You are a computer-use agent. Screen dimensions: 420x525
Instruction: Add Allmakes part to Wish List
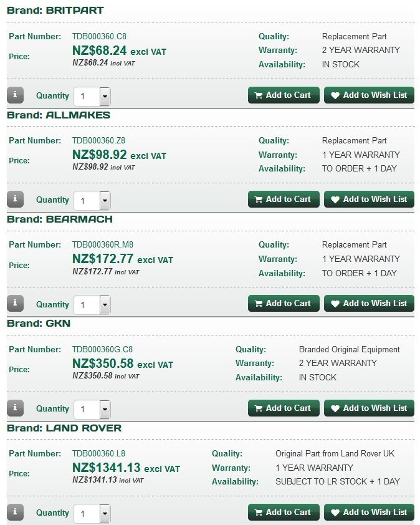pos(369,200)
